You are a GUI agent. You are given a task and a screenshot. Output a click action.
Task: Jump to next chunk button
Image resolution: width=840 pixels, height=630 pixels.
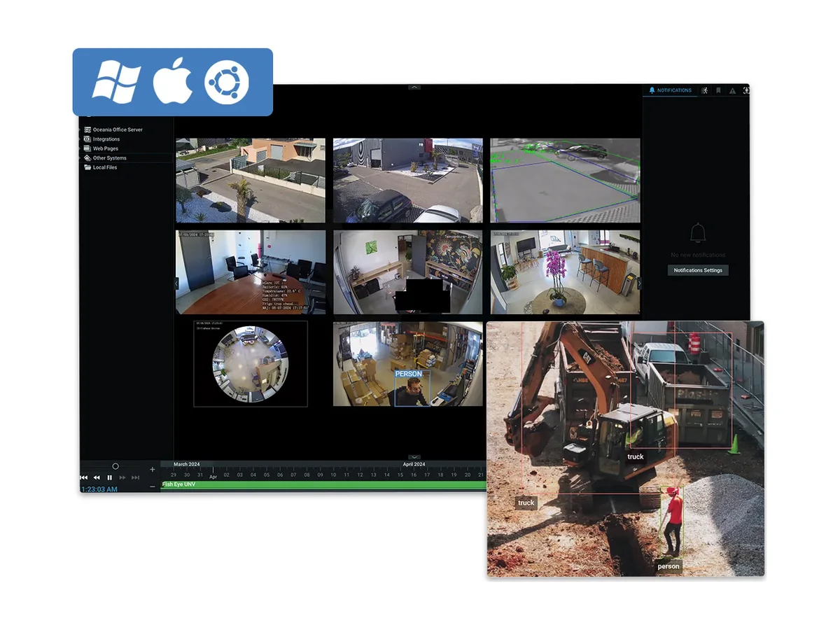coord(135,477)
